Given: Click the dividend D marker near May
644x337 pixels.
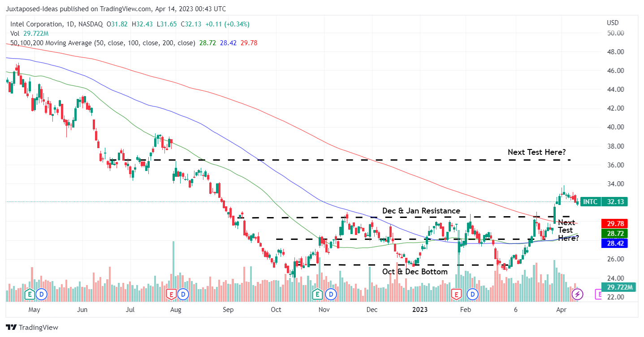Looking at the screenshot, I should pyautogui.click(x=41, y=294).
